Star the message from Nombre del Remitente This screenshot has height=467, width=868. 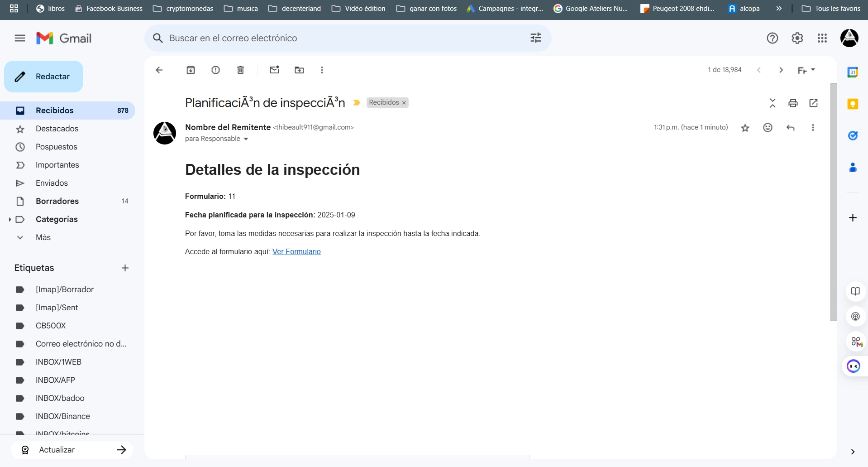(745, 128)
